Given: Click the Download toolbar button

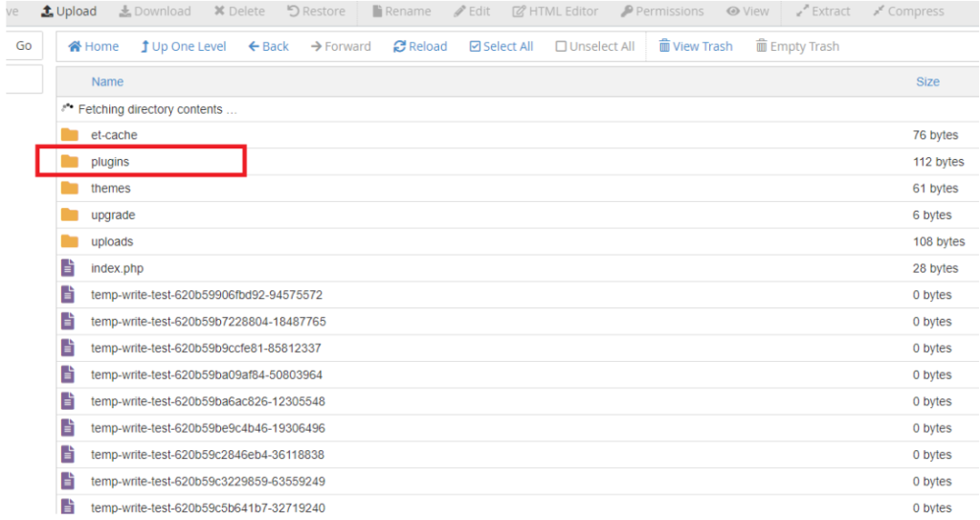Looking at the screenshot, I should (155, 11).
